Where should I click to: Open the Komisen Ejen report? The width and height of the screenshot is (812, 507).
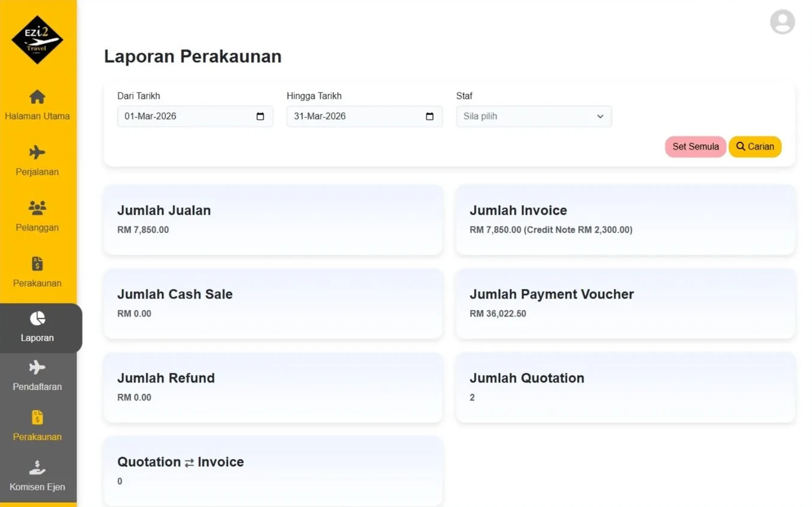tap(37, 476)
